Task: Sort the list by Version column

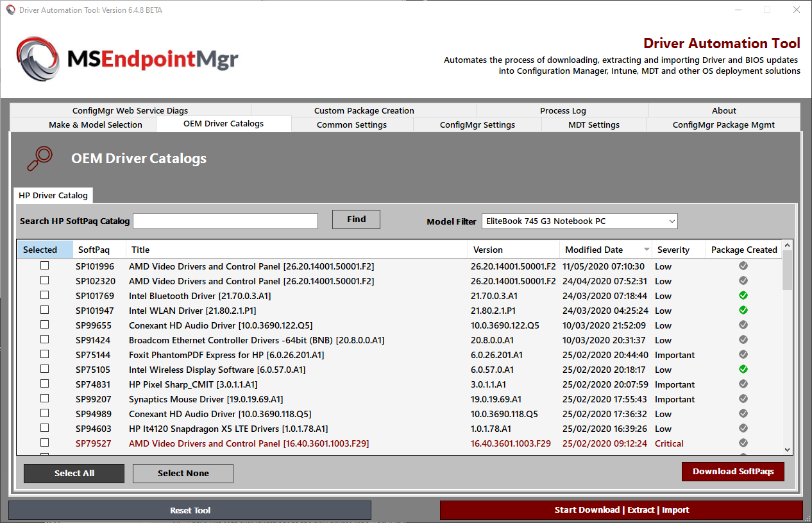Action: point(514,250)
